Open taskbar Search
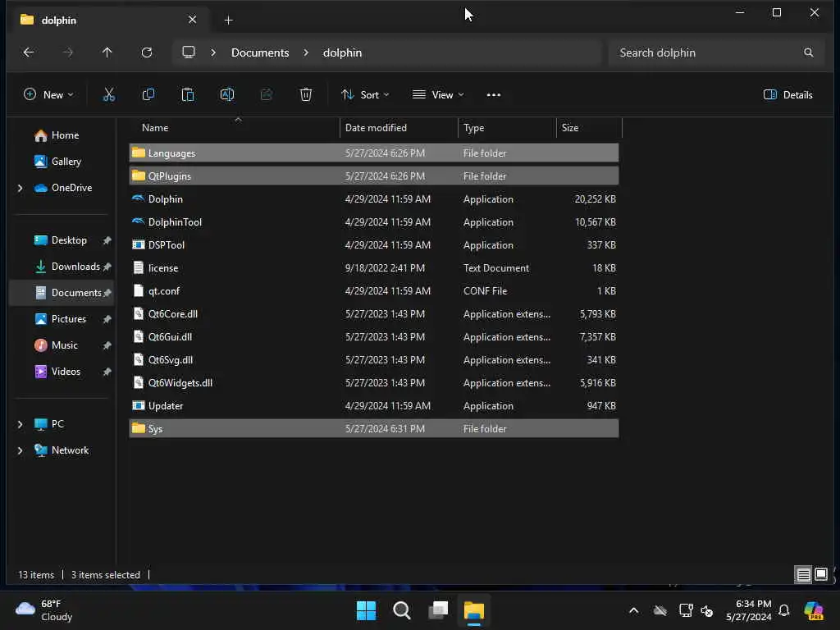The width and height of the screenshot is (840, 630). click(402, 610)
